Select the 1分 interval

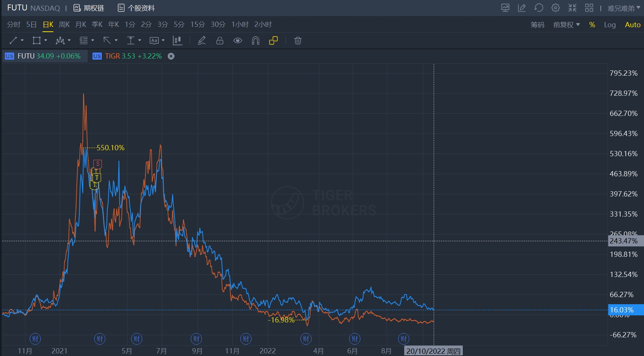tap(130, 25)
